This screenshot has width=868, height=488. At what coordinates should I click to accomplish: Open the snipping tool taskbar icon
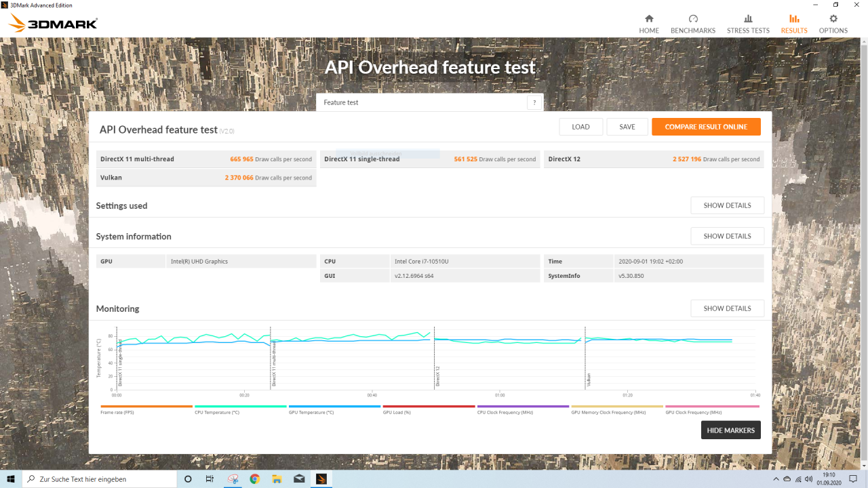point(233,479)
